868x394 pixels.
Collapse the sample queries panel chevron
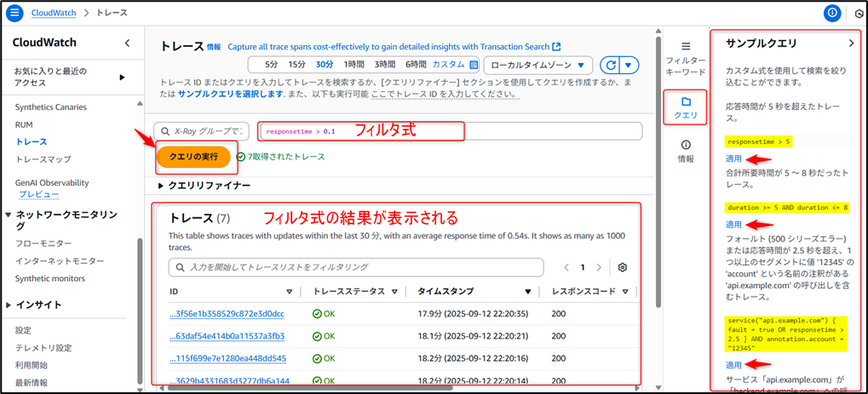851,43
